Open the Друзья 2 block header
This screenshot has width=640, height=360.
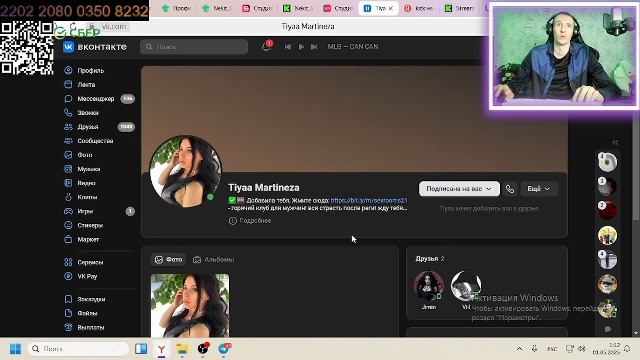tap(430, 259)
